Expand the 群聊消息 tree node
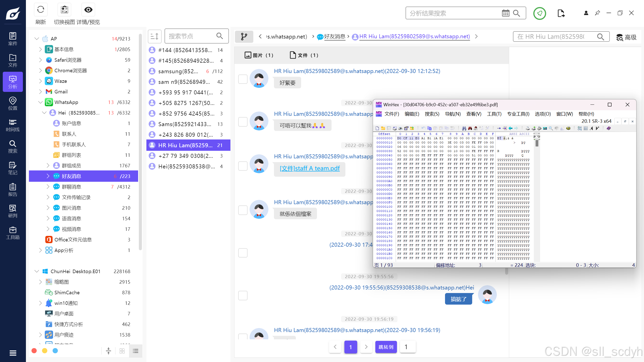 [x=48, y=187]
